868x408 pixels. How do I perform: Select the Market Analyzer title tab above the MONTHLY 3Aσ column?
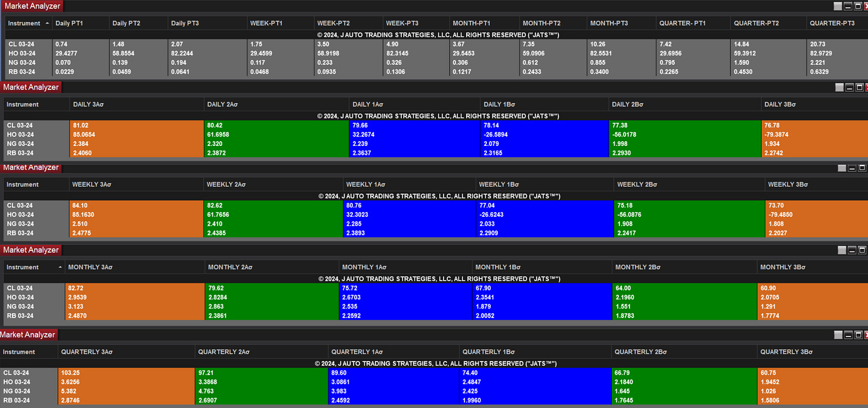click(x=30, y=250)
